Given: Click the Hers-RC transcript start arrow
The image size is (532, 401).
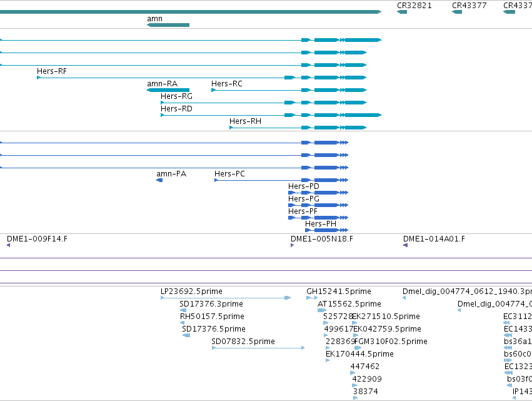Looking at the screenshot, I should point(213,90).
